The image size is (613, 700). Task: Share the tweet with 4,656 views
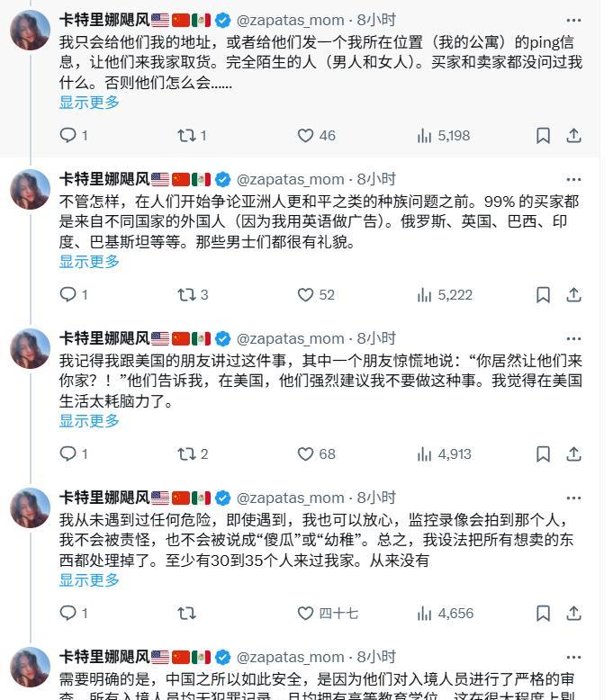[x=573, y=613]
